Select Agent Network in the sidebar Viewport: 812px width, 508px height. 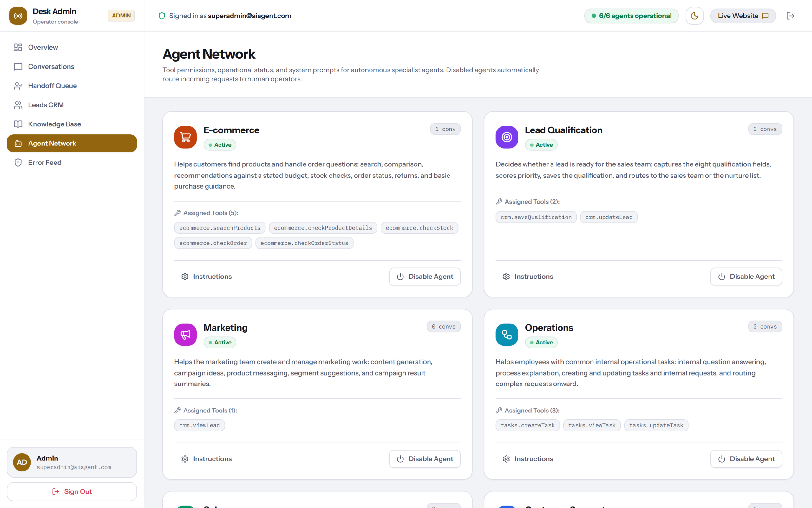coord(72,144)
